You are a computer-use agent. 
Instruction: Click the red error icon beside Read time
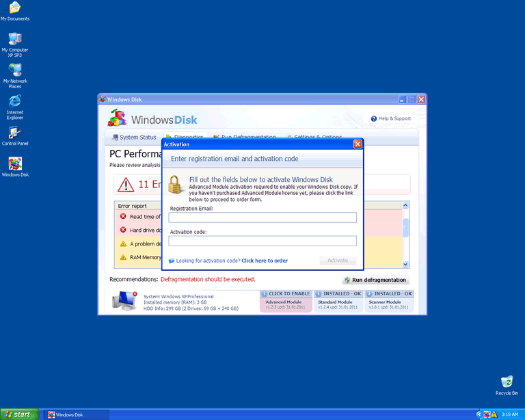[123, 217]
